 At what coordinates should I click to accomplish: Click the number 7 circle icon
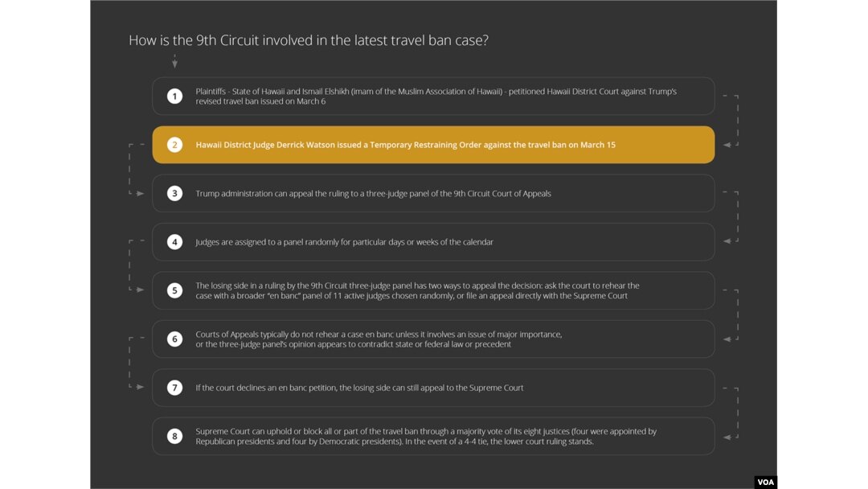tap(174, 388)
